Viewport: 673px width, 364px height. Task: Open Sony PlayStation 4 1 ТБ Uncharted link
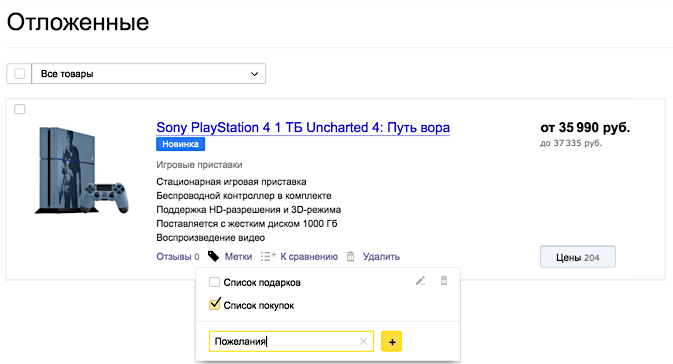click(303, 127)
